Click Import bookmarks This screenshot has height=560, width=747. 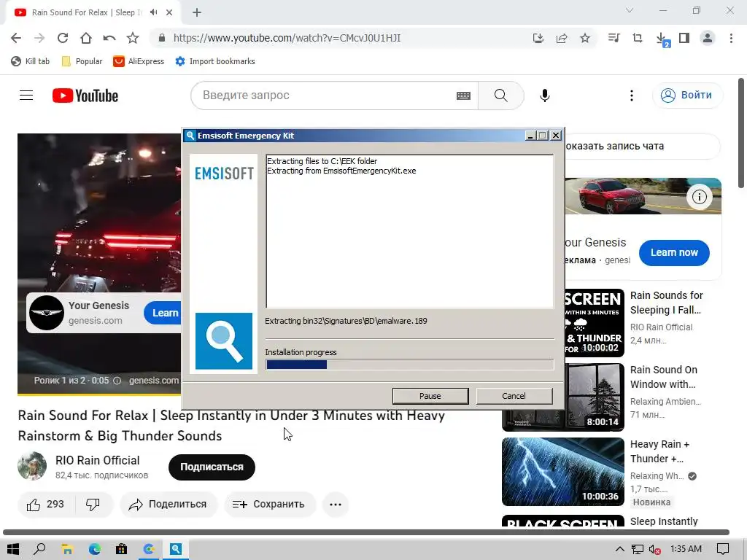click(215, 61)
